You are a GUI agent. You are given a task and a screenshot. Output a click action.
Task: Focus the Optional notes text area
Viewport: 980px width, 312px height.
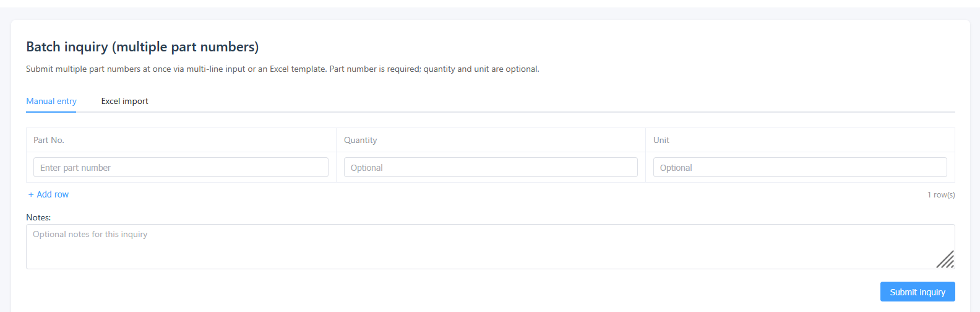tap(491, 246)
